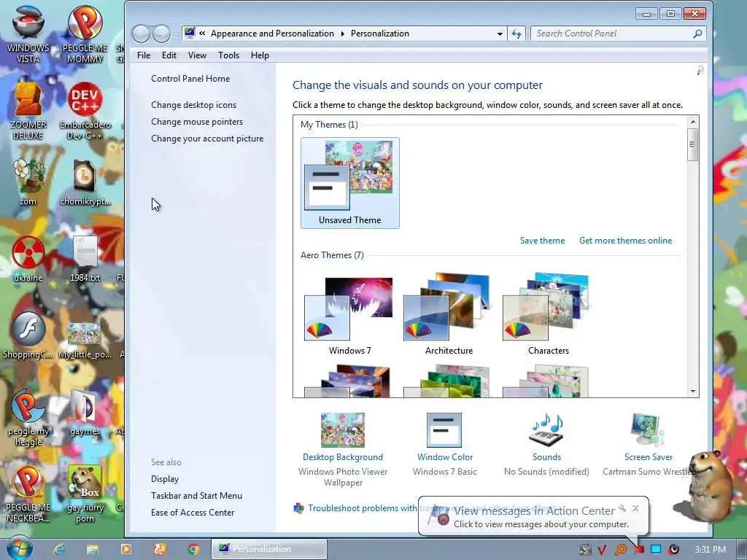Click the refresh button beside address bar

(516, 34)
